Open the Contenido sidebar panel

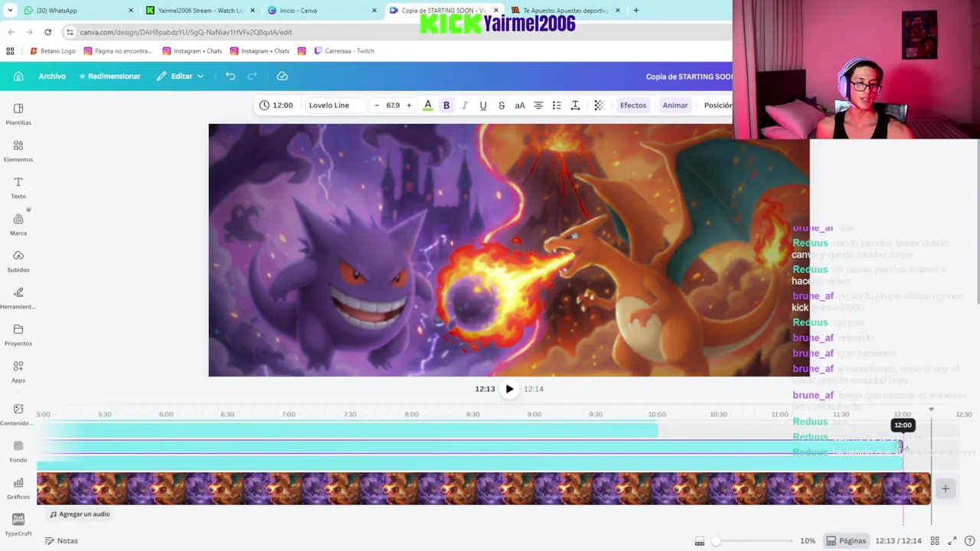click(18, 414)
